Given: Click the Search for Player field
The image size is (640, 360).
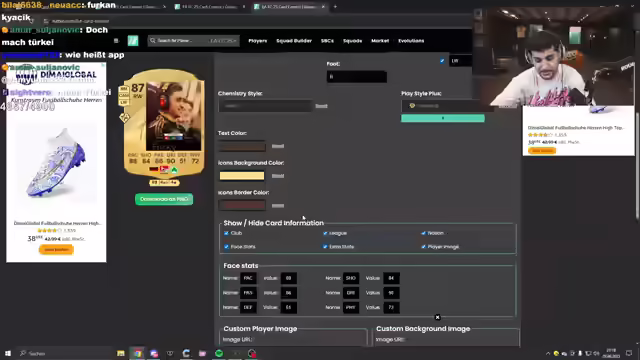Looking at the screenshot, I should click(x=193, y=41).
